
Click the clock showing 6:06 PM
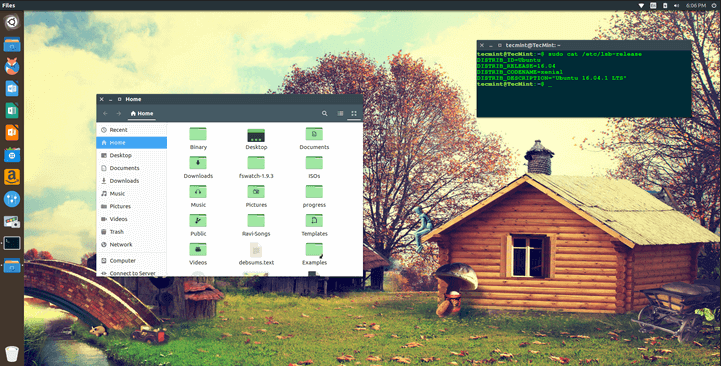(x=696, y=6)
